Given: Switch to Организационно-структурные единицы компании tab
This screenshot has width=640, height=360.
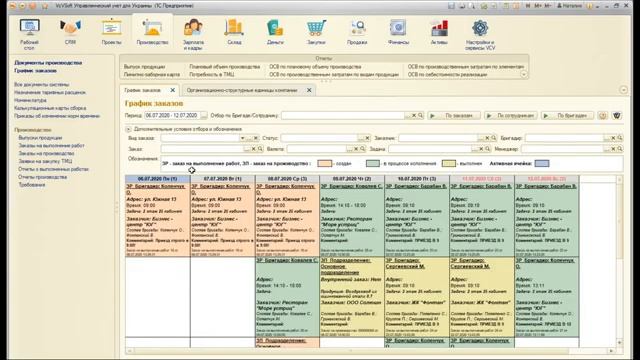Looking at the screenshot, I should point(242,90).
